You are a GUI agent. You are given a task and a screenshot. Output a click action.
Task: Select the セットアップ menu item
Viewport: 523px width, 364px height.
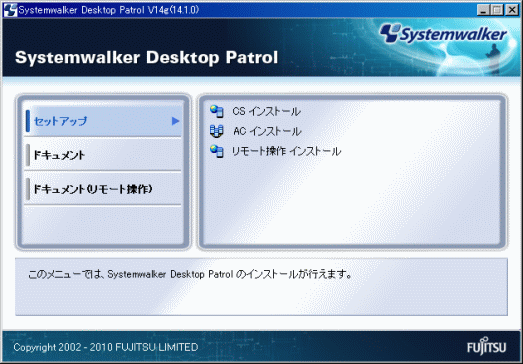pos(104,121)
